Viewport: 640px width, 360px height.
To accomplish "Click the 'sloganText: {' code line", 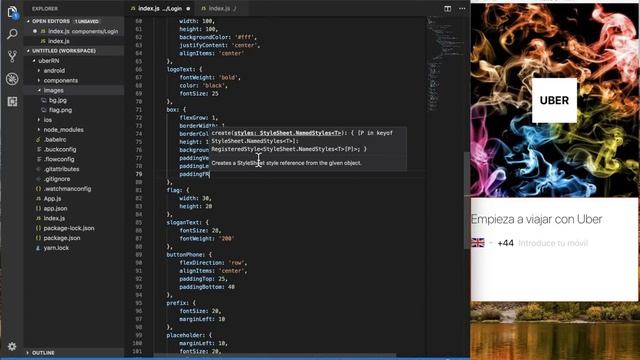I will click(x=187, y=222).
